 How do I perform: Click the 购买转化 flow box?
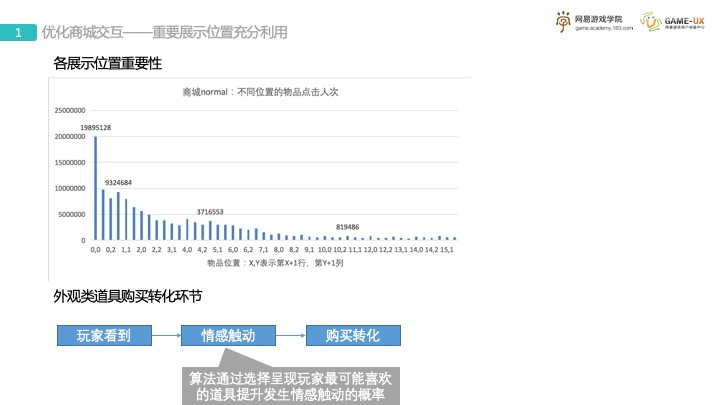[x=353, y=336]
